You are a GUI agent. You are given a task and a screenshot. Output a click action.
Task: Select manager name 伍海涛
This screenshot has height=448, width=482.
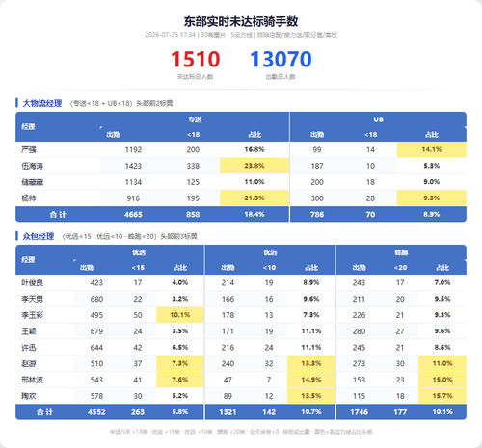point(33,166)
